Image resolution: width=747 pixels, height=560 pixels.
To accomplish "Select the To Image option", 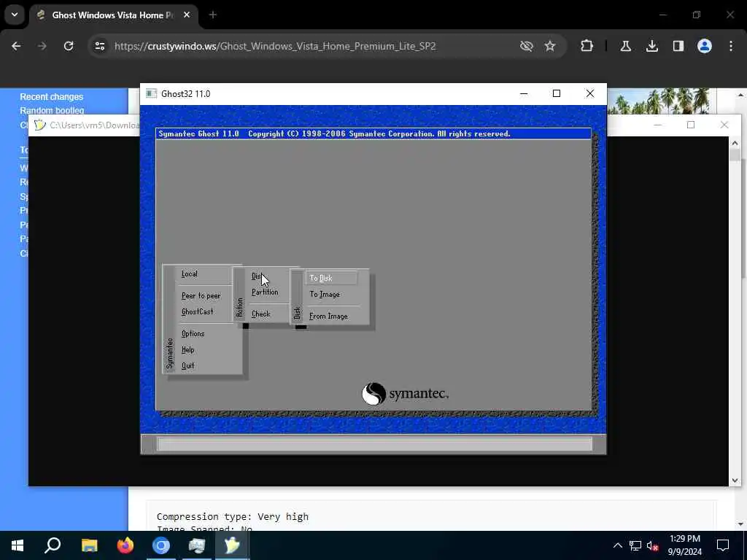I will [x=325, y=295].
